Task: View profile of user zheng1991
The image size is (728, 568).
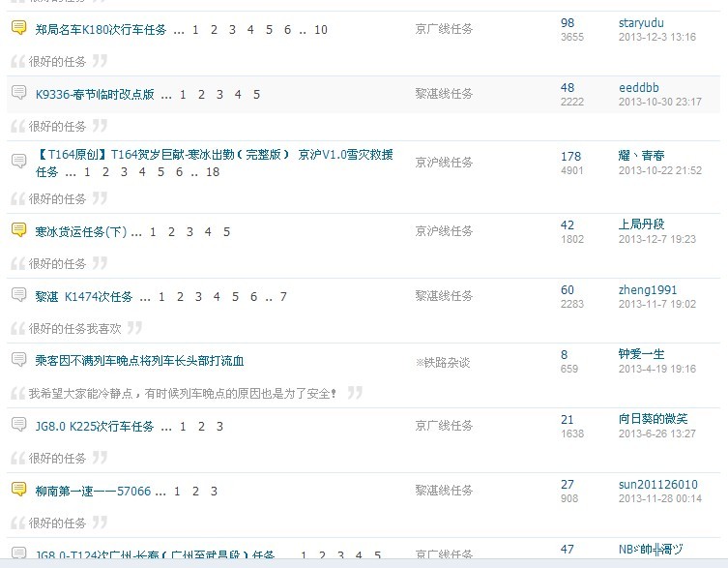Action: click(x=648, y=289)
